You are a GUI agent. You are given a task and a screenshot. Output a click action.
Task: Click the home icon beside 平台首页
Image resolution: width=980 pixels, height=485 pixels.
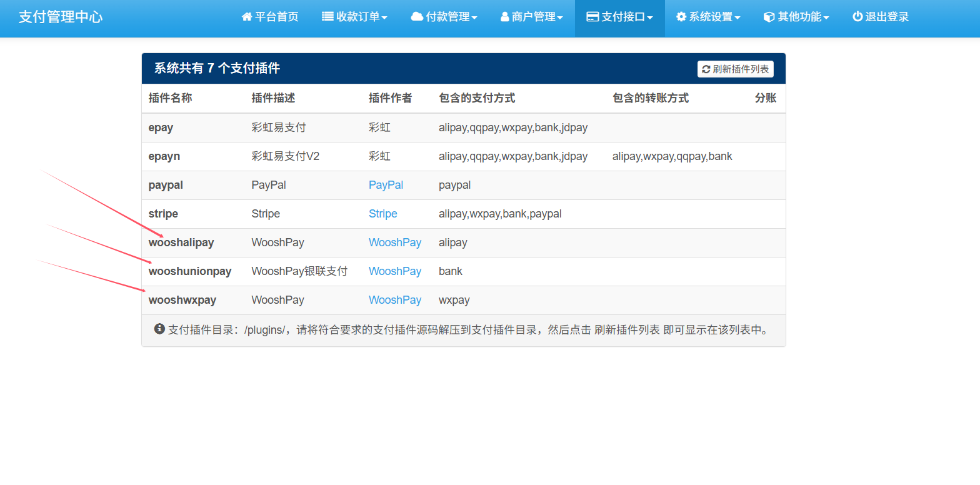tap(247, 17)
